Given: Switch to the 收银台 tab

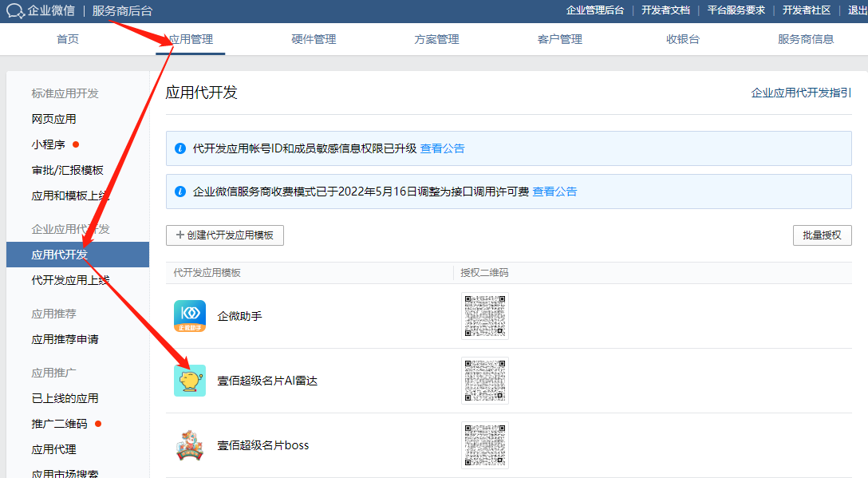Looking at the screenshot, I should click(x=683, y=39).
